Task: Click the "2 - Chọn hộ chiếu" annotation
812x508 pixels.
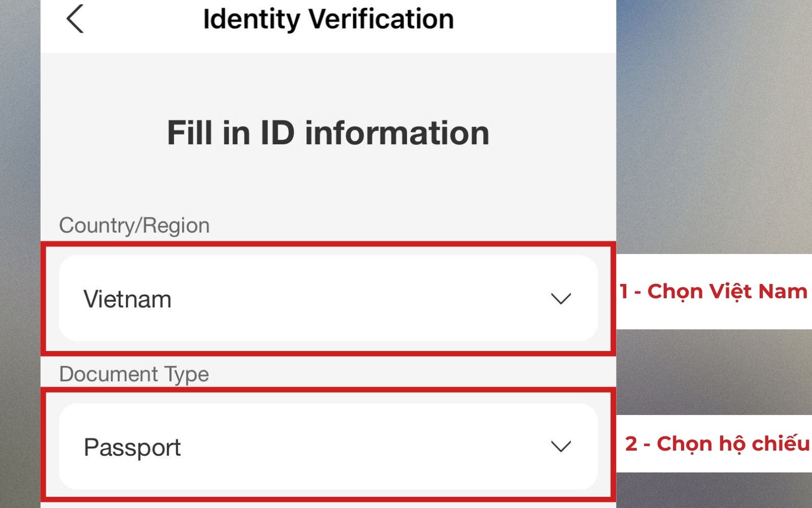Action: [x=717, y=443]
